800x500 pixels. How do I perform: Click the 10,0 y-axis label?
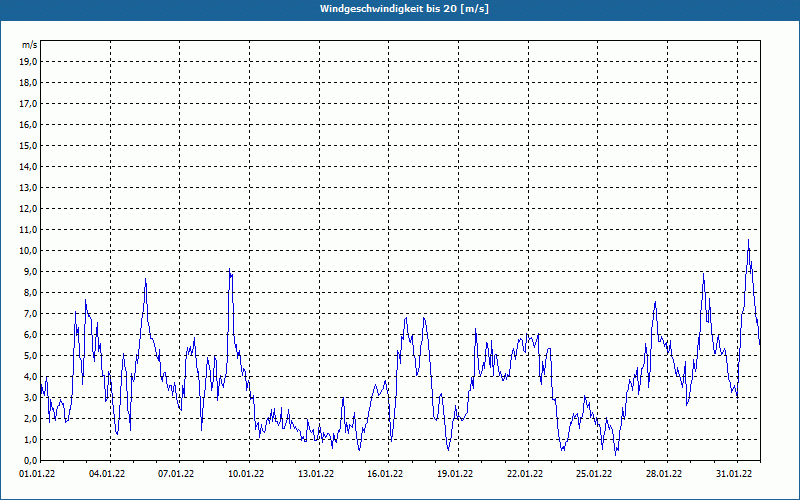point(28,251)
